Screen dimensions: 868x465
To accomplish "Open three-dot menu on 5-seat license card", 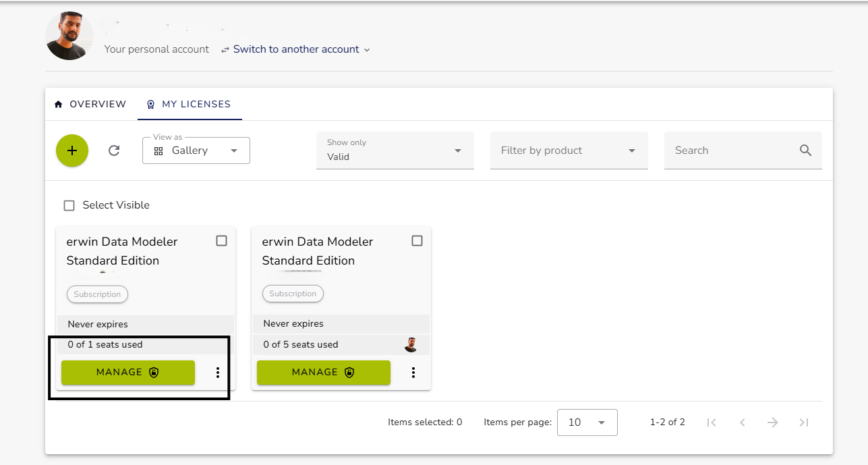I will pyautogui.click(x=413, y=373).
